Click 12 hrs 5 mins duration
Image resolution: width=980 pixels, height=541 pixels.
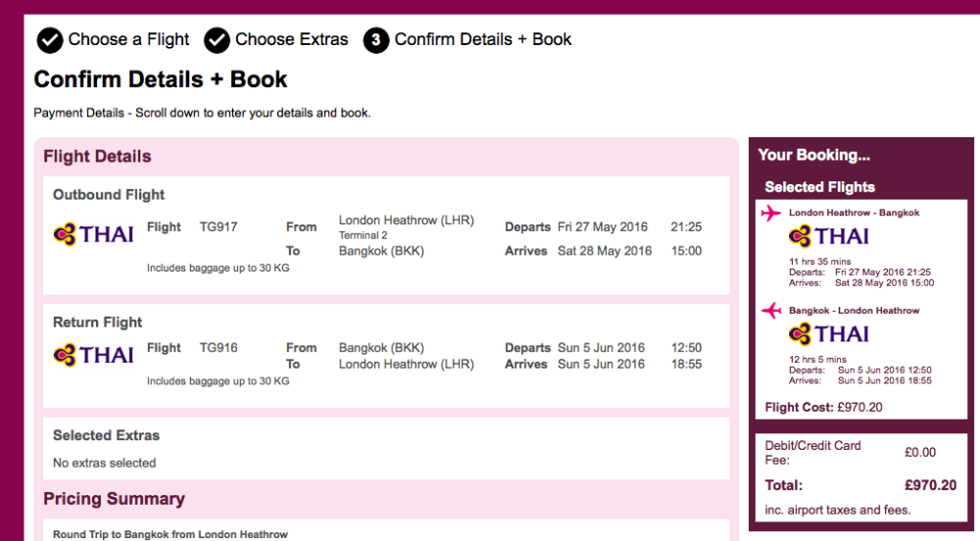(x=817, y=360)
